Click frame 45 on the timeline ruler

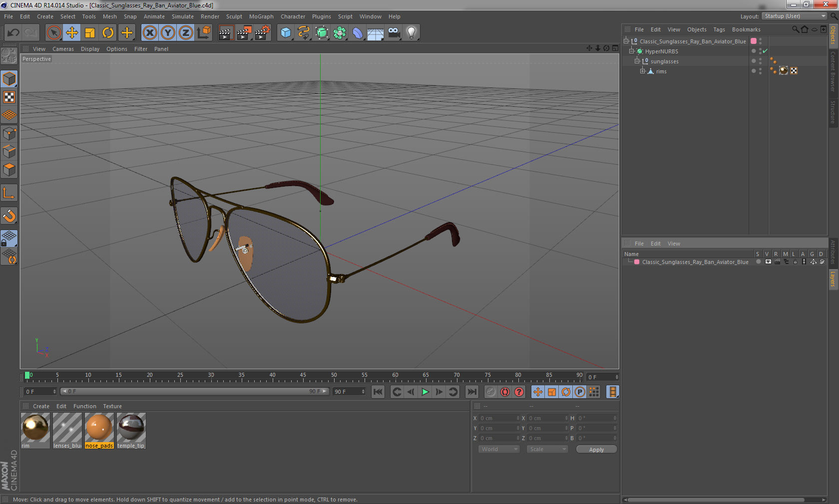[303, 376]
